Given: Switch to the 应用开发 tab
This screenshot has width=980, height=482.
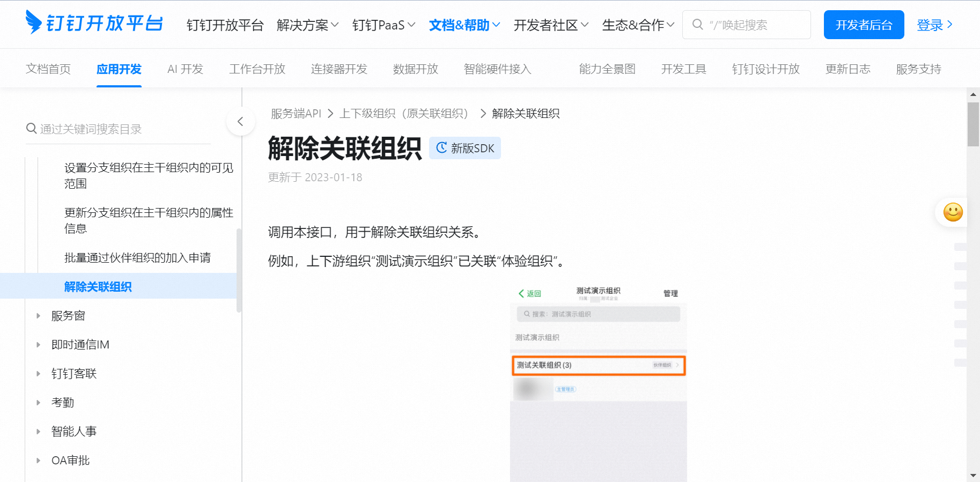Looking at the screenshot, I should click(x=119, y=69).
